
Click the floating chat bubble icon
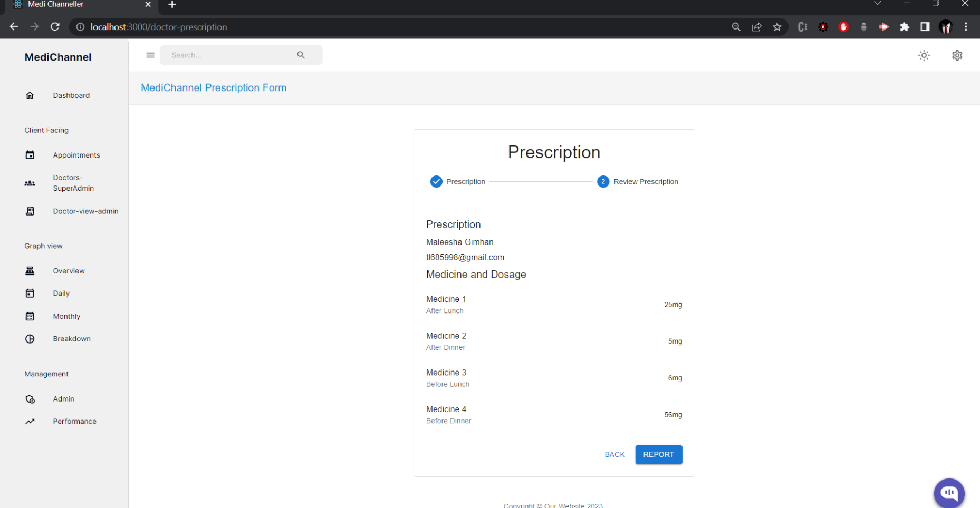[949, 493]
